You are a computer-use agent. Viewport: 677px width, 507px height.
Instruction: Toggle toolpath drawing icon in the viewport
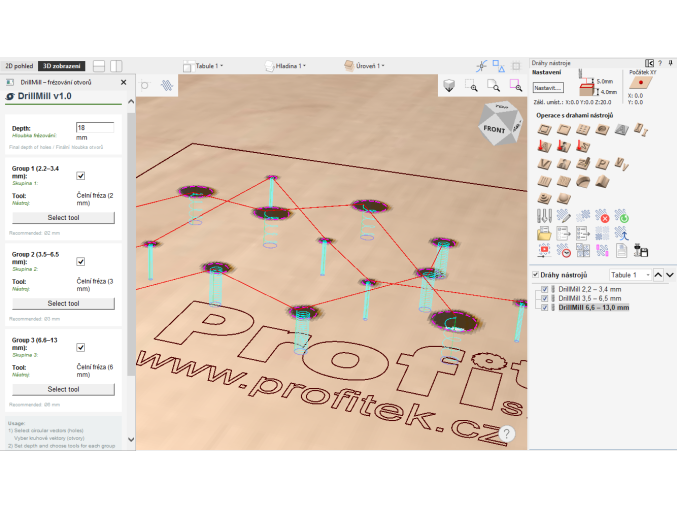167,85
